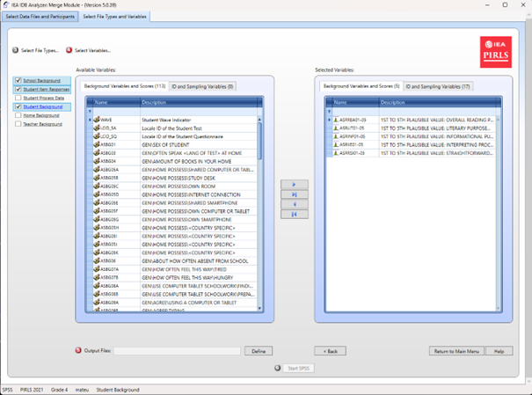Open the Name column filter in Selected Variables
Viewport: 532px width, 395px height.
coord(330,102)
